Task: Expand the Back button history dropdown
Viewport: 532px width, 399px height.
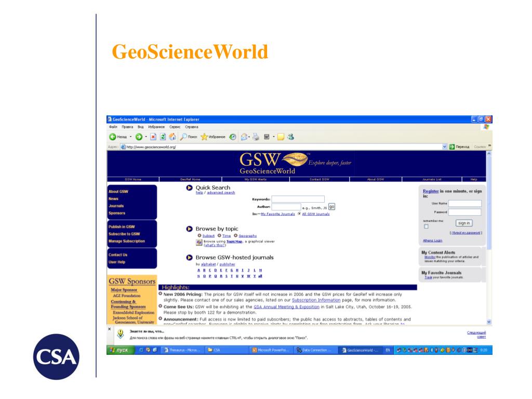Action: click(130, 137)
